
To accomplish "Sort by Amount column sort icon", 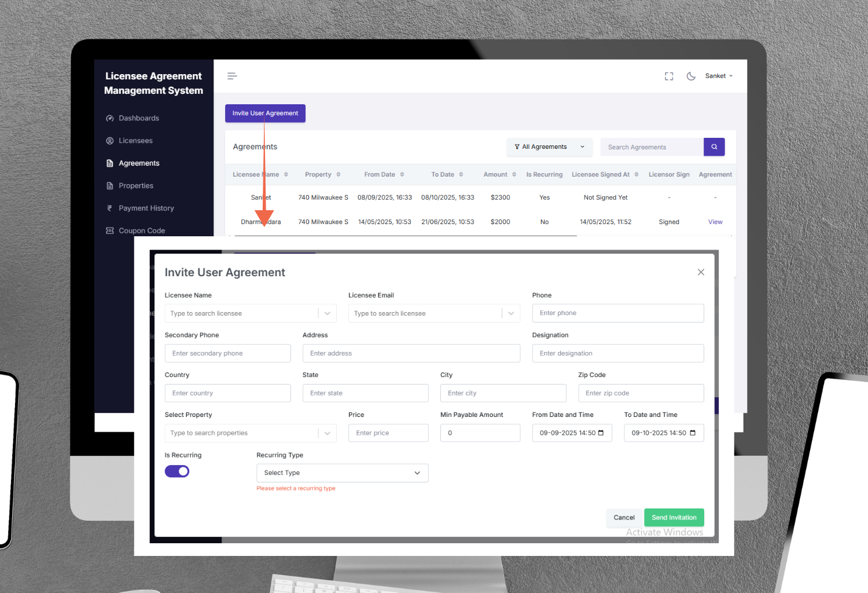I will [514, 175].
